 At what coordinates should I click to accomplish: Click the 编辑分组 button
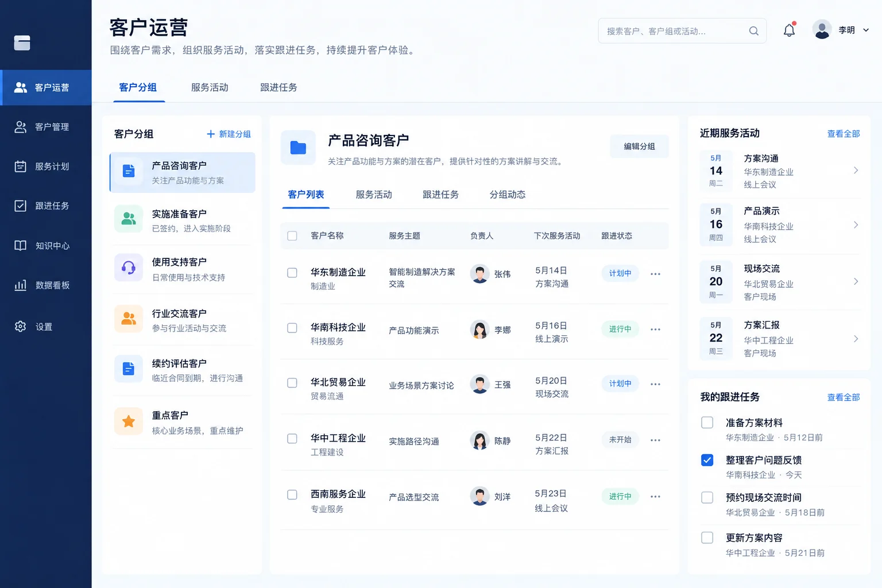(x=640, y=146)
